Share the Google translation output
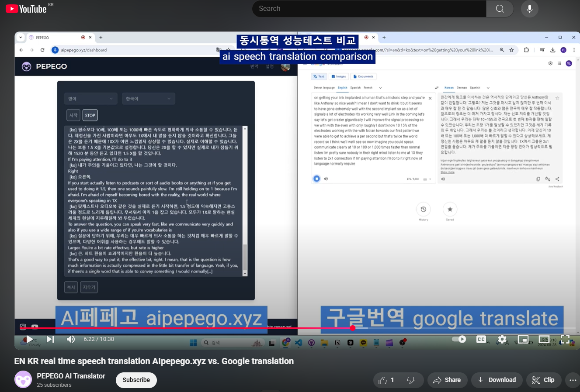The image size is (580, 392). (x=557, y=179)
